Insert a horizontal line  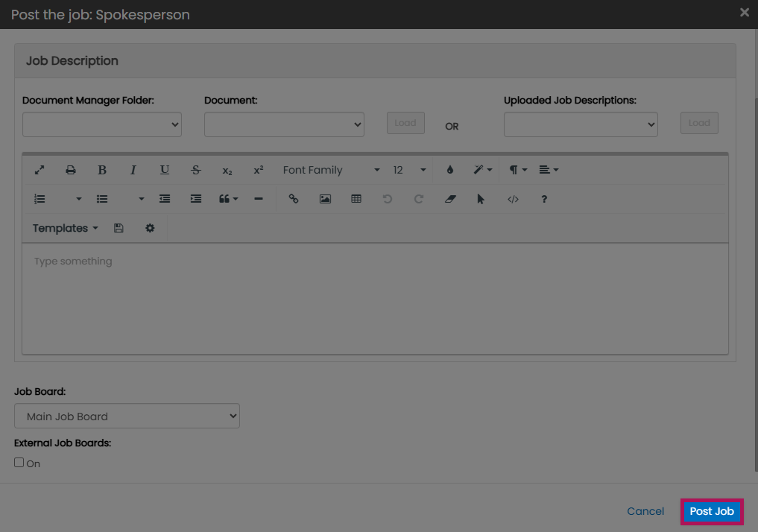pos(259,199)
